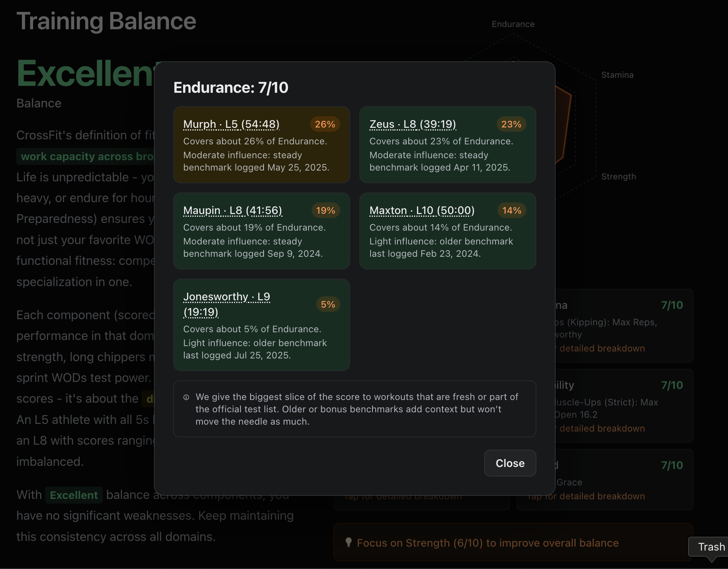728x569 pixels.
Task: Close the Endurance breakdown dialog
Action: tap(510, 463)
